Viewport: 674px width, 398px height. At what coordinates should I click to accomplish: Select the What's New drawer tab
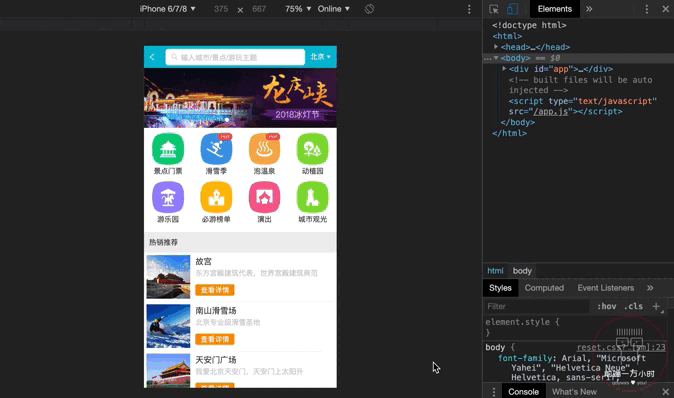click(574, 392)
